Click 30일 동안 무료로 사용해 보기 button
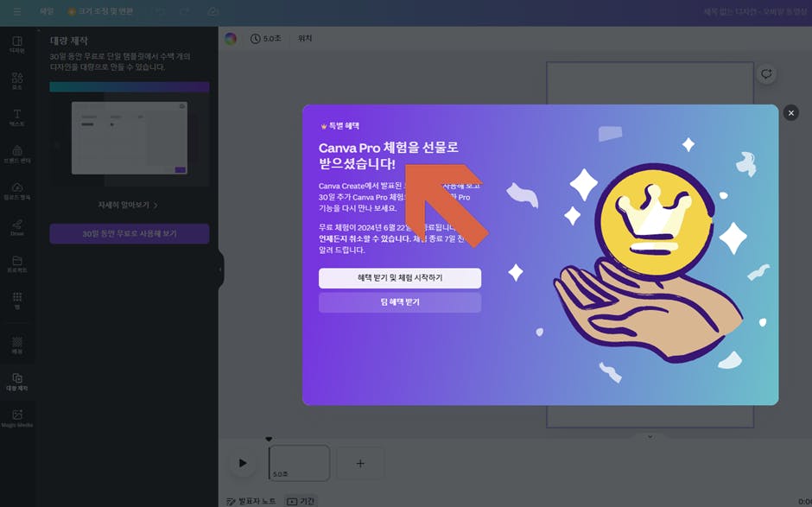 tap(130, 233)
